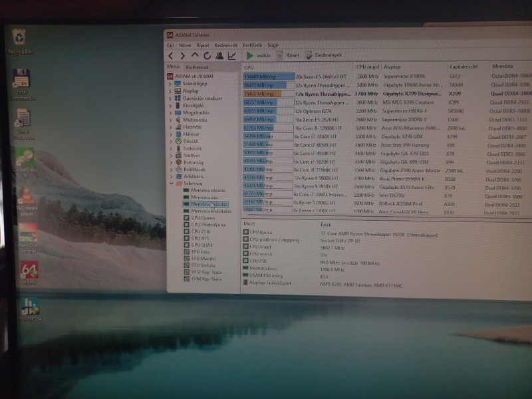Open FPU SinJulia benchmark
532x399 pixels.
(199, 265)
